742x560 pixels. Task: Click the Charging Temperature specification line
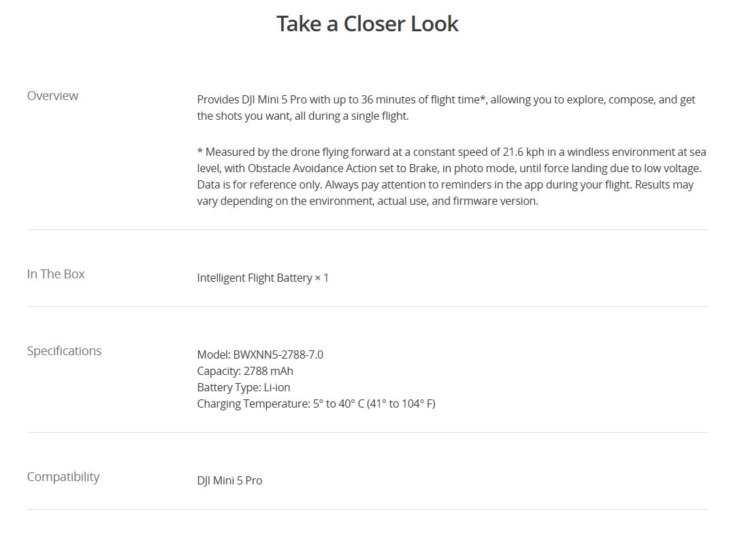pos(316,403)
